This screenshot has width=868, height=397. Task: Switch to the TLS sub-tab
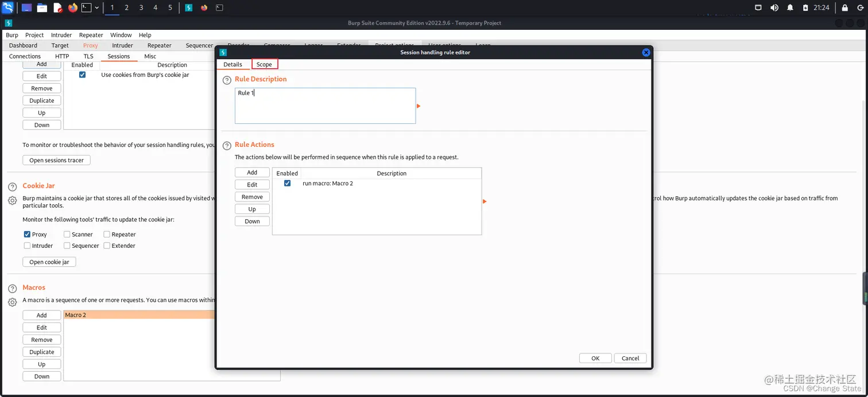pyautogui.click(x=88, y=56)
